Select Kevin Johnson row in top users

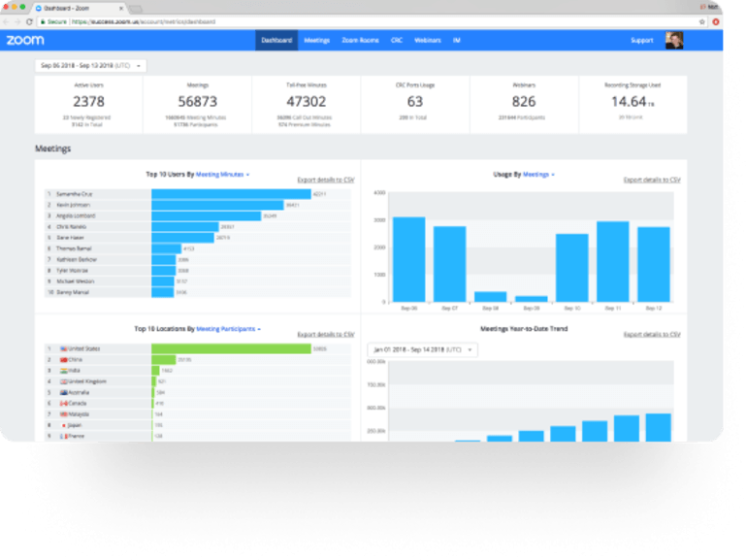(198, 205)
